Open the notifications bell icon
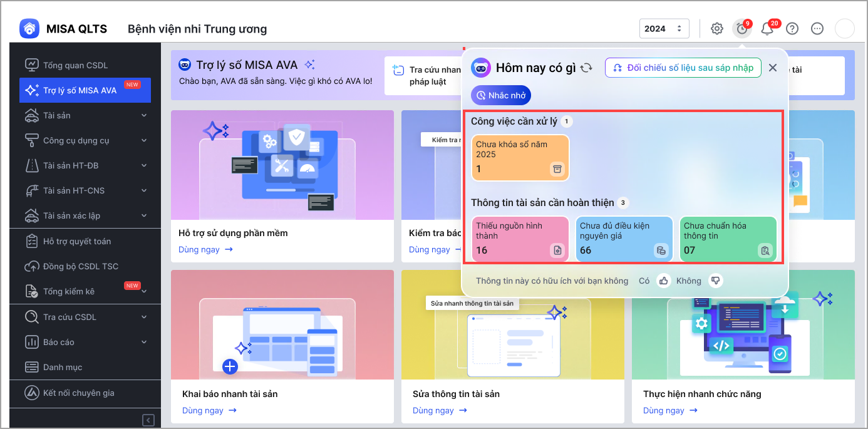 767,29
